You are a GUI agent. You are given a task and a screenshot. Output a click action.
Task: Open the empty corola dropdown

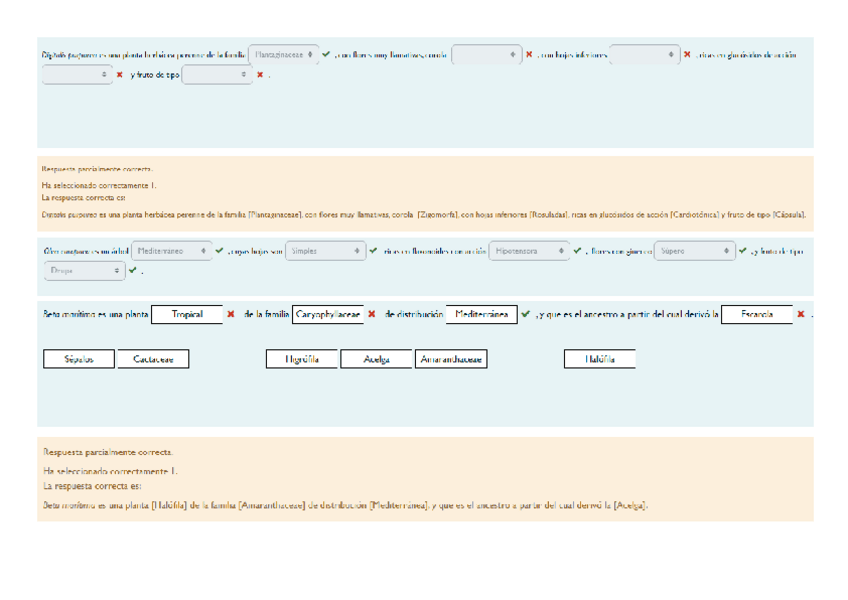[x=486, y=55]
